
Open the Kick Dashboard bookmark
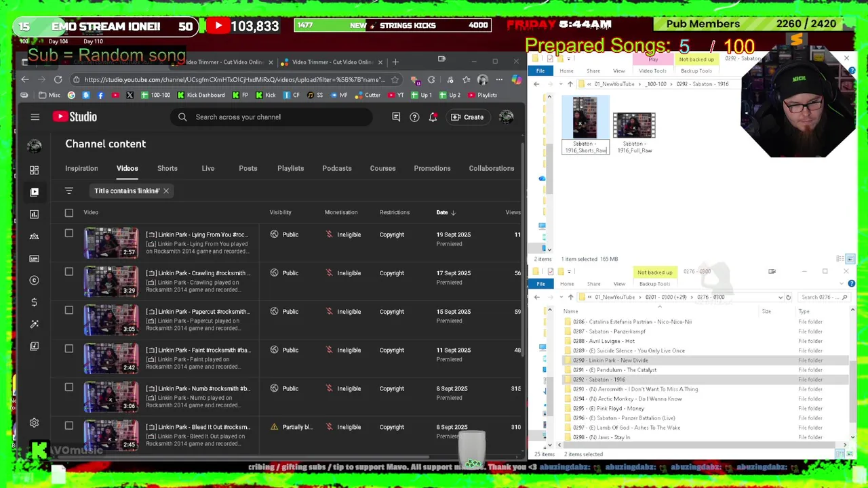click(x=201, y=95)
